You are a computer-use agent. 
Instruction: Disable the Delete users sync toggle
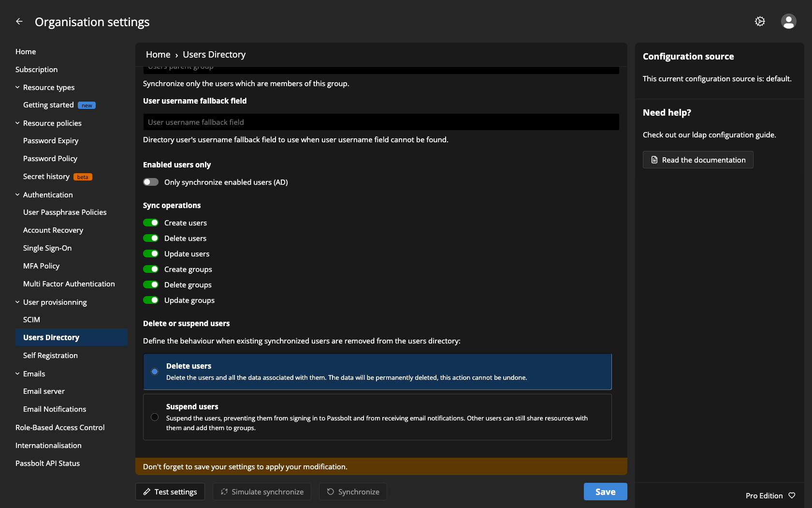(151, 238)
